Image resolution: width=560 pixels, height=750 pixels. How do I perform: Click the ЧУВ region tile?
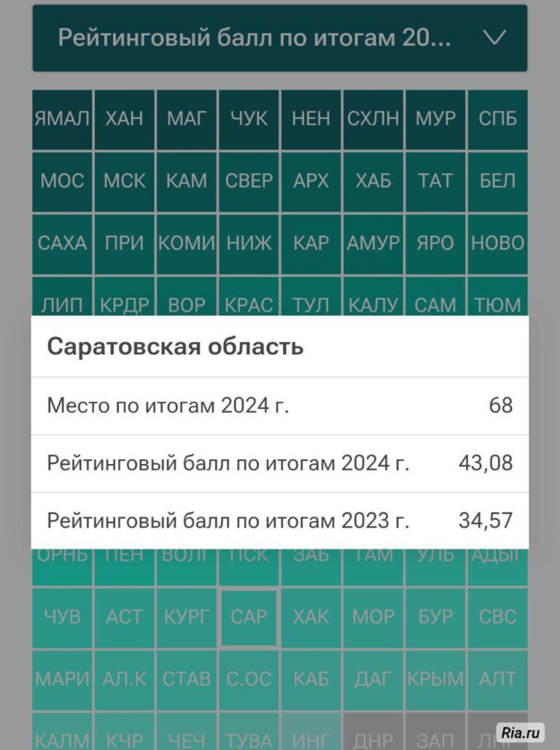[62, 617]
